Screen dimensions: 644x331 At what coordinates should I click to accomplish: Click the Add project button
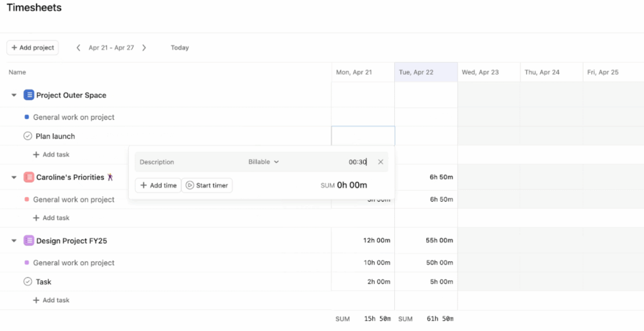click(32, 48)
